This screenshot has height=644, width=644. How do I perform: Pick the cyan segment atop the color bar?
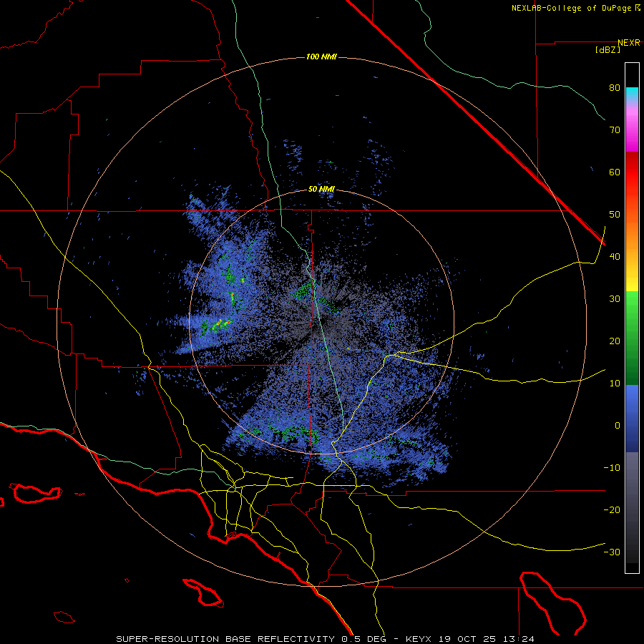[632, 94]
